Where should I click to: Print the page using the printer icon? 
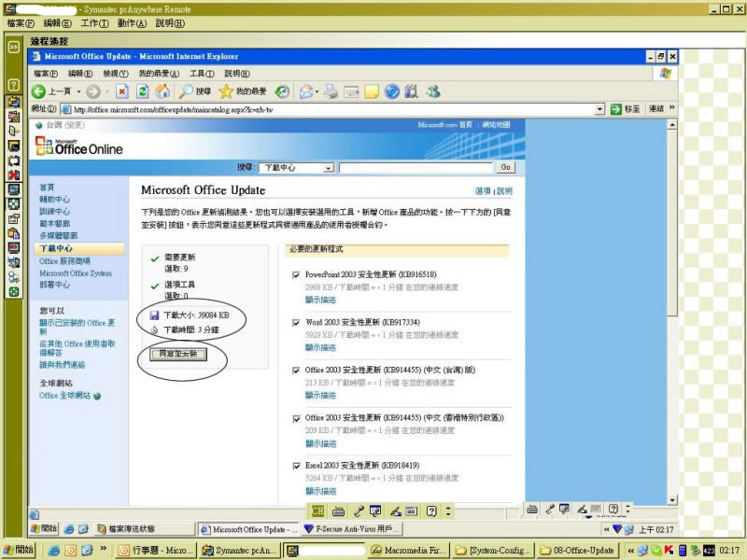331,91
